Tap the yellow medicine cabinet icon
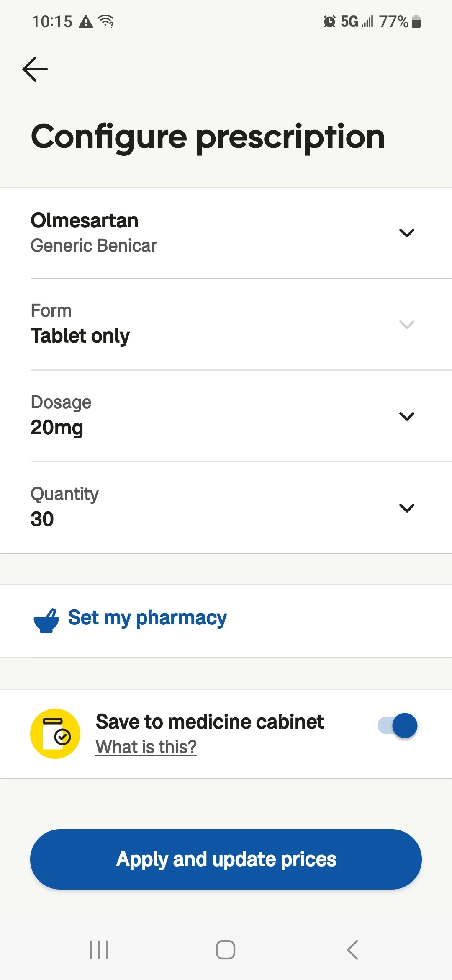This screenshot has height=980, width=452. (x=55, y=734)
